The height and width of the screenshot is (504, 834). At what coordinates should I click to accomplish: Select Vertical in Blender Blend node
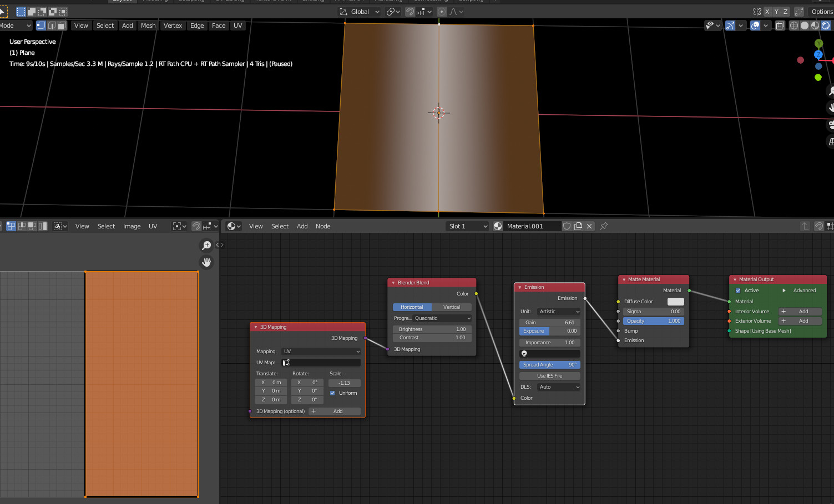(x=452, y=307)
